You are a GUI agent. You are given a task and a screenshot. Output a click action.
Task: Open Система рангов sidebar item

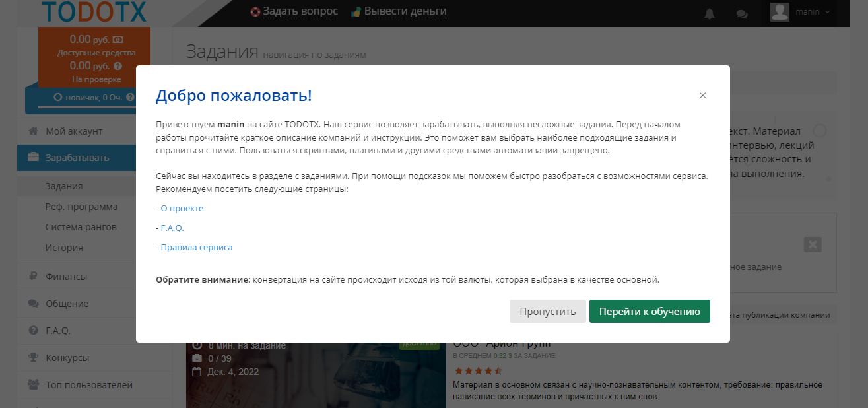pyautogui.click(x=81, y=227)
